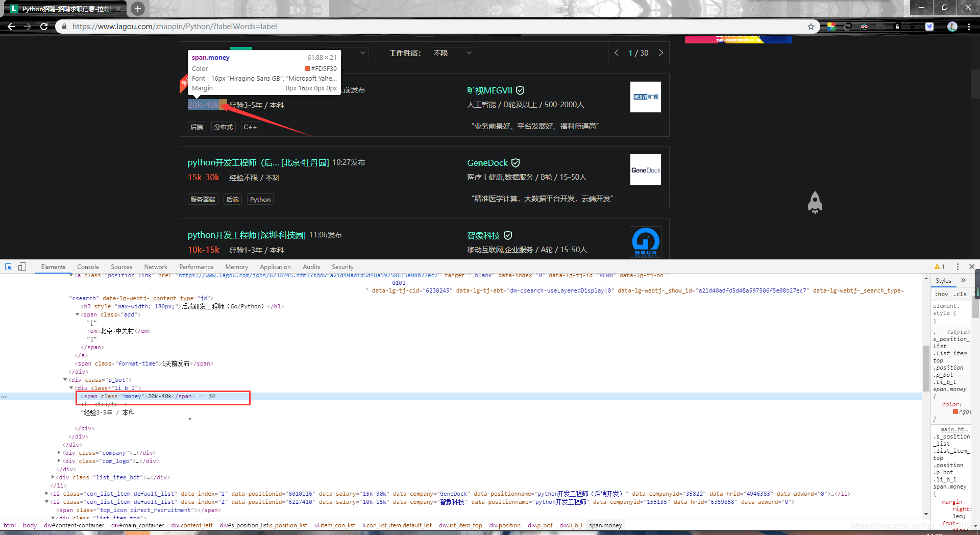Click the GeneDock company logo thumbnail
The width and height of the screenshot is (980, 535).
coord(646,169)
